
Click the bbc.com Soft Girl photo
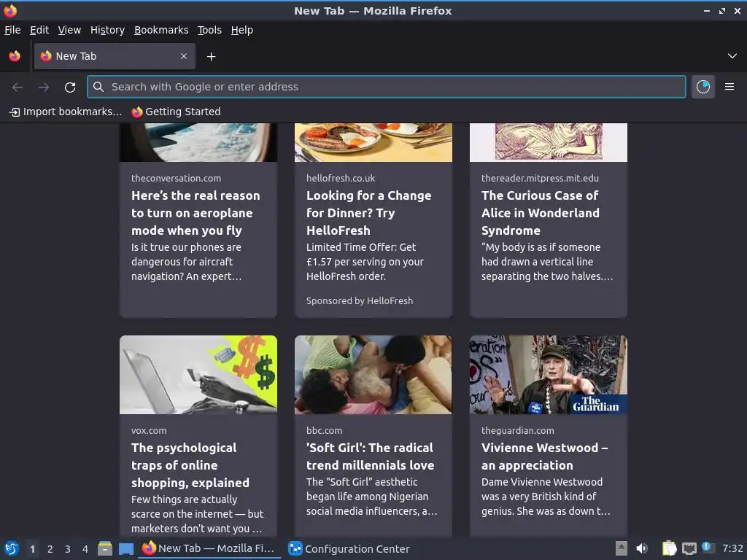pyautogui.click(x=373, y=375)
